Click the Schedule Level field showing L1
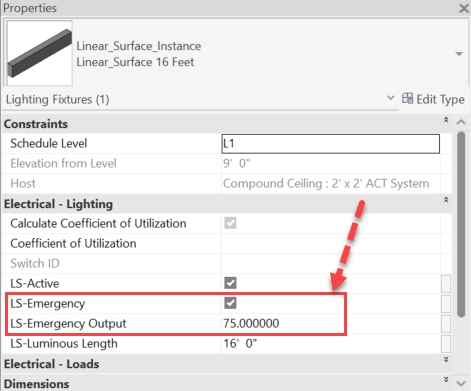Screen dimensions: 471x391 pyautogui.click(x=331, y=144)
